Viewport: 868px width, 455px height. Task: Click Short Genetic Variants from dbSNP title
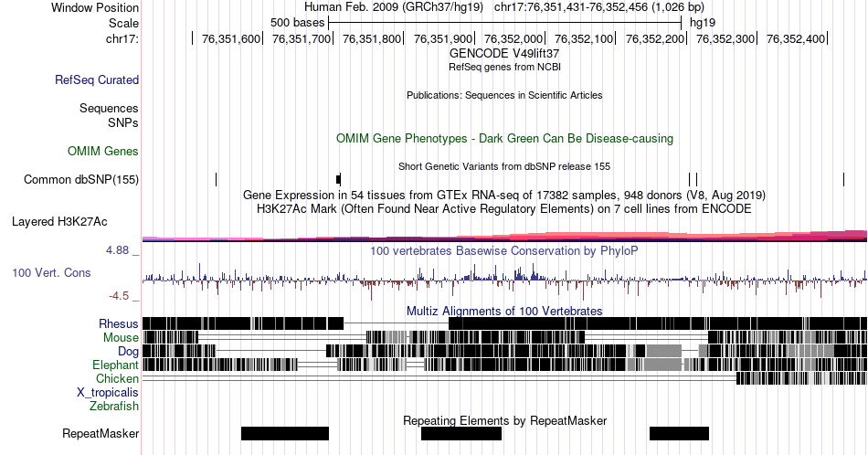pyautogui.click(x=504, y=166)
